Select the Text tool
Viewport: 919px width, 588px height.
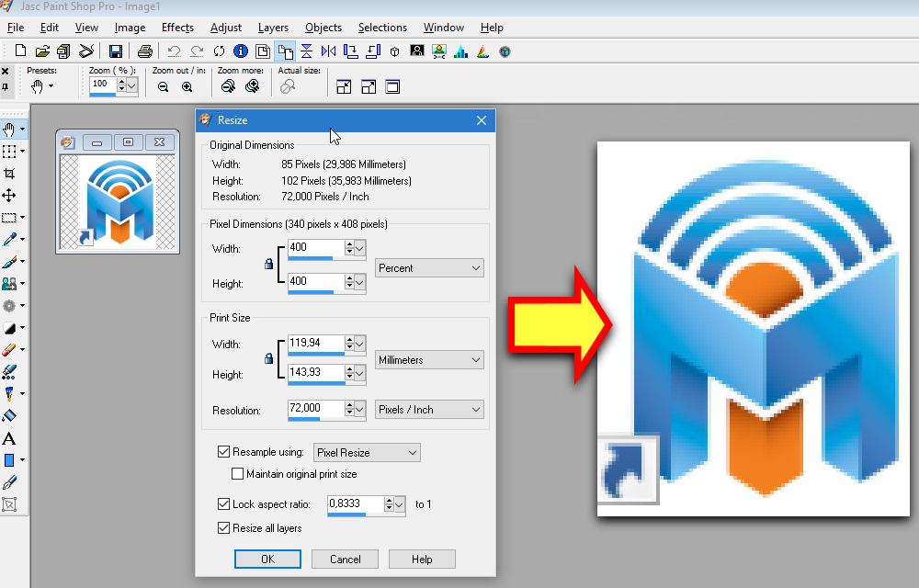pos(9,438)
